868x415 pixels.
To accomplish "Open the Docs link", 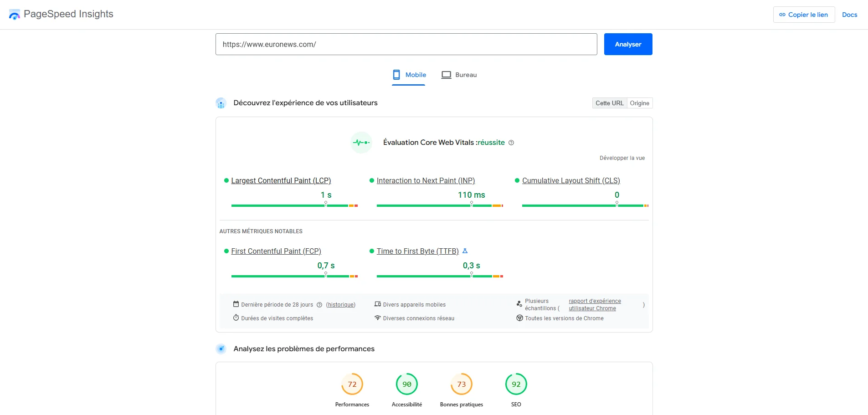I will (x=849, y=14).
